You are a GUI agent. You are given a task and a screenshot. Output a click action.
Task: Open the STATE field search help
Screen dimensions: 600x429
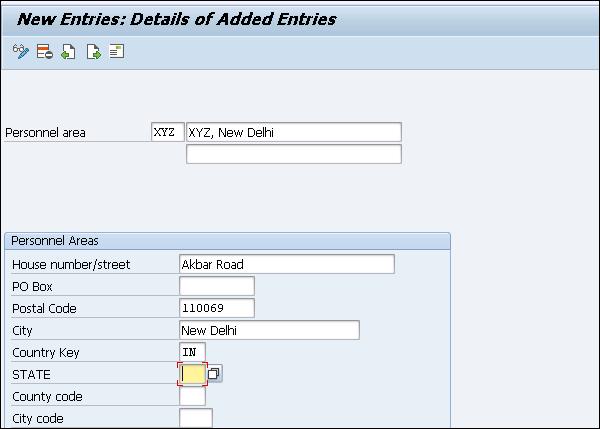[x=215, y=374]
